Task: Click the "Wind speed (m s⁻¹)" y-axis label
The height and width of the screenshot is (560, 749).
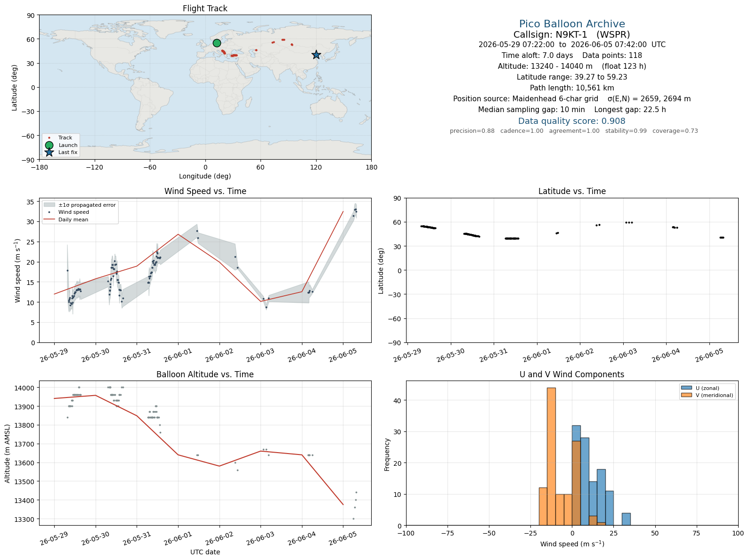Action: click(x=18, y=270)
